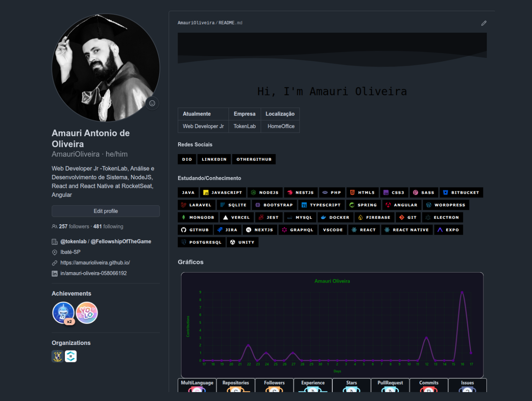532x401 pixels.
Task: Click the GitHub skill badge
Action: click(195, 230)
